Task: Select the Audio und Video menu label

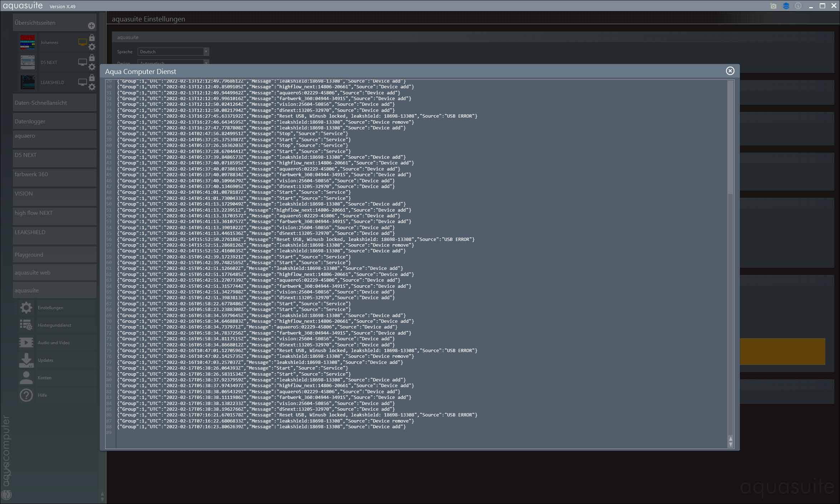Action: [x=54, y=342]
